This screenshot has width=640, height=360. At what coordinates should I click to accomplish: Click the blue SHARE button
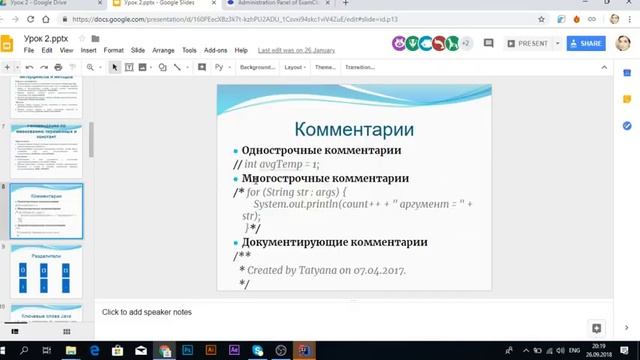click(586, 43)
